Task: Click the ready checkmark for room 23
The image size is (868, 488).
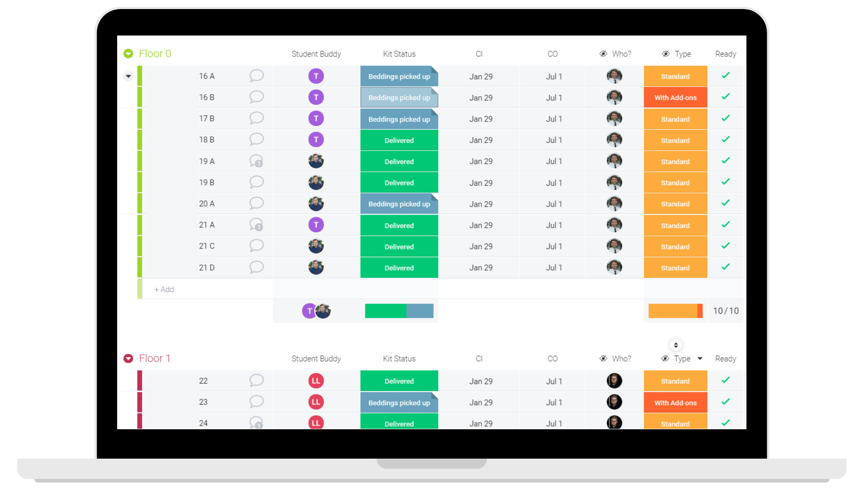Action: [x=726, y=402]
